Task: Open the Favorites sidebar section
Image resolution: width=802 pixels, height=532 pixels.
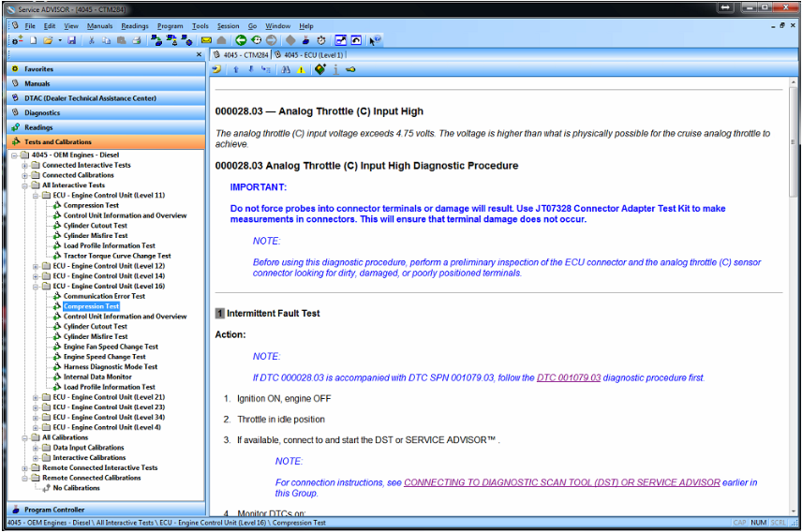Action: 107,69
